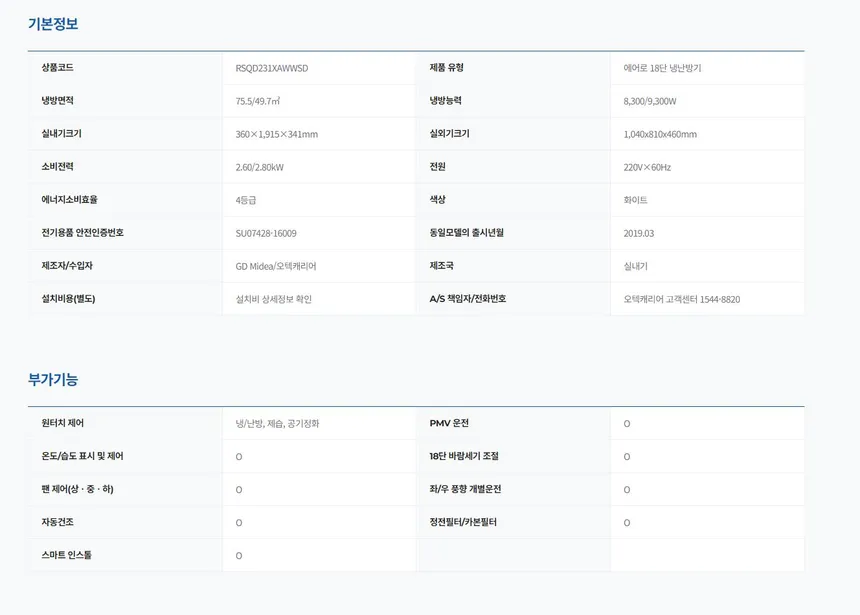The width and height of the screenshot is (860, 615).
Task: Select the O mark for 스마트 인스톨
Action: click(x=239, y=555)
